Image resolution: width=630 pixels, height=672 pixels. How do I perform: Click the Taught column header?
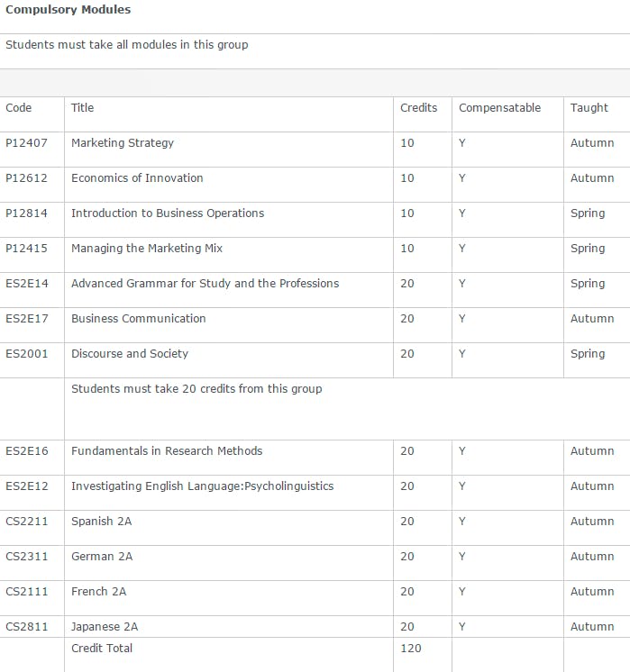pos(589,107)
